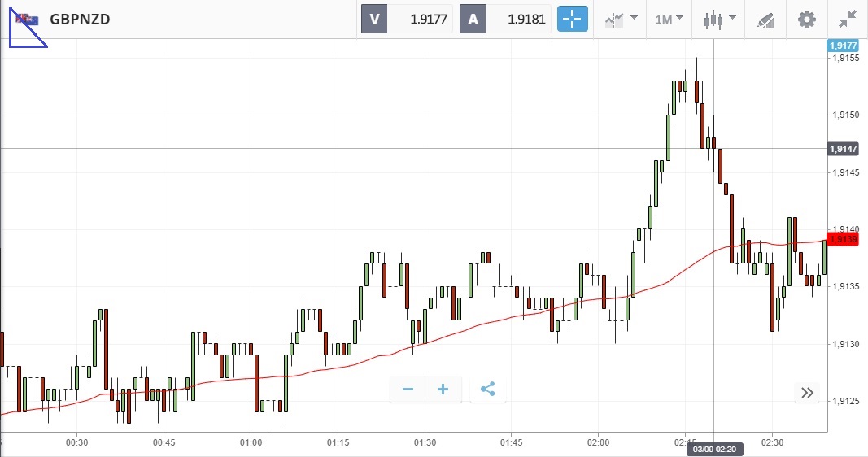Jump to latest candles with double-arrow
868x457 pixels.
pyautogui.click(x=807, y=393)
